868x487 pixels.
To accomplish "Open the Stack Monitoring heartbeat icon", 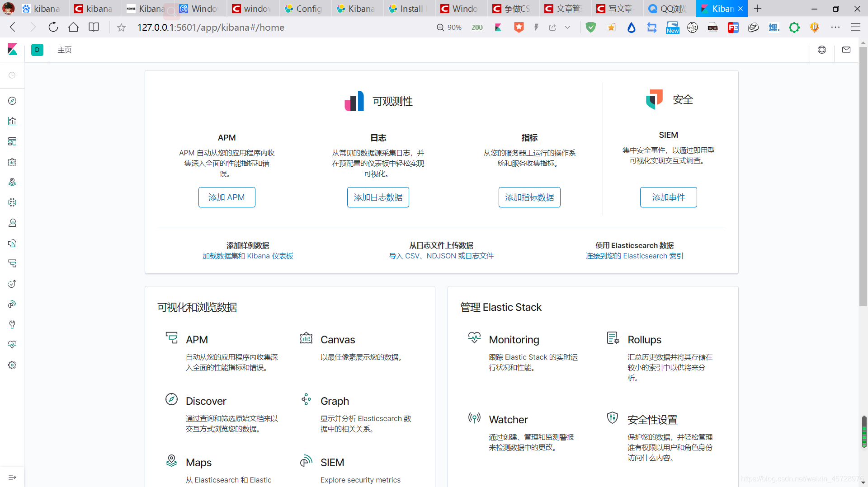I will (x=12, y=345).
